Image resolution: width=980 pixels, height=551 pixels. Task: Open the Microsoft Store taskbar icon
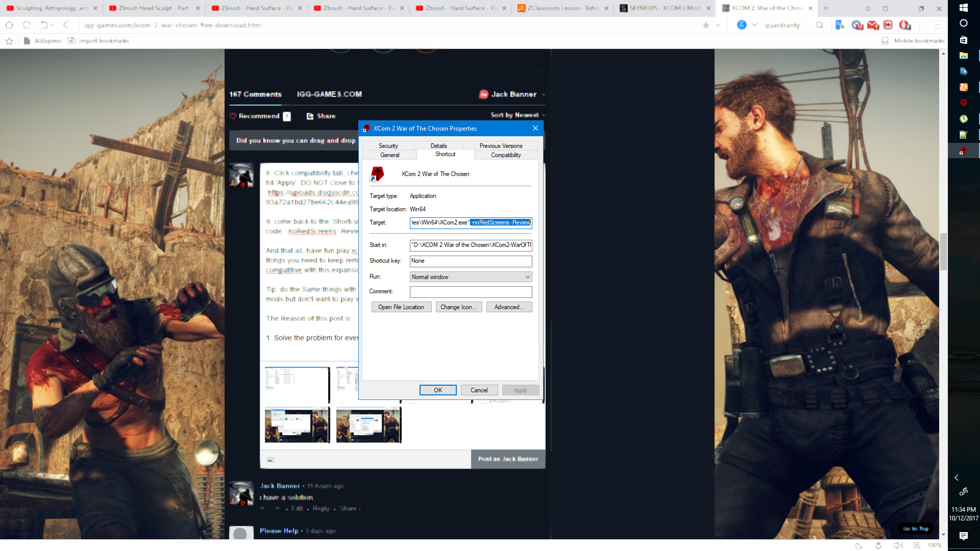click(964, 40)
